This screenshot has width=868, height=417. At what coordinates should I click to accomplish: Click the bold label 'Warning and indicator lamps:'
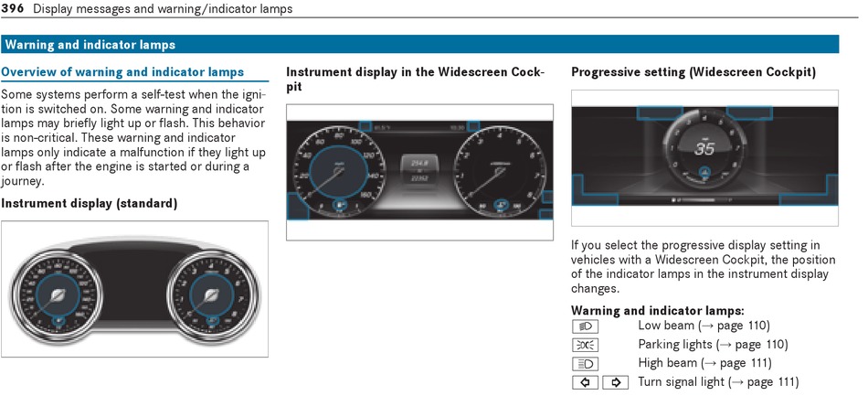coord(658,310)
